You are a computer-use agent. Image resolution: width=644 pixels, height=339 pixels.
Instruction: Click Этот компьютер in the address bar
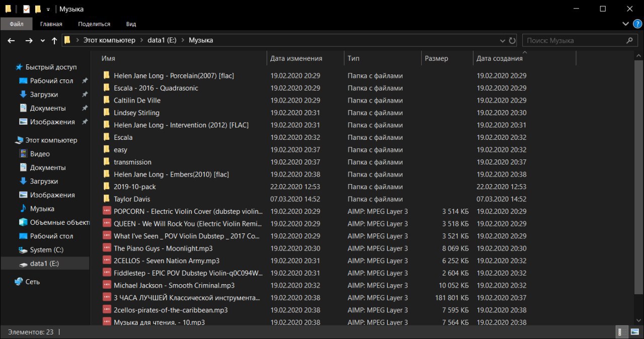coord(109,40)
